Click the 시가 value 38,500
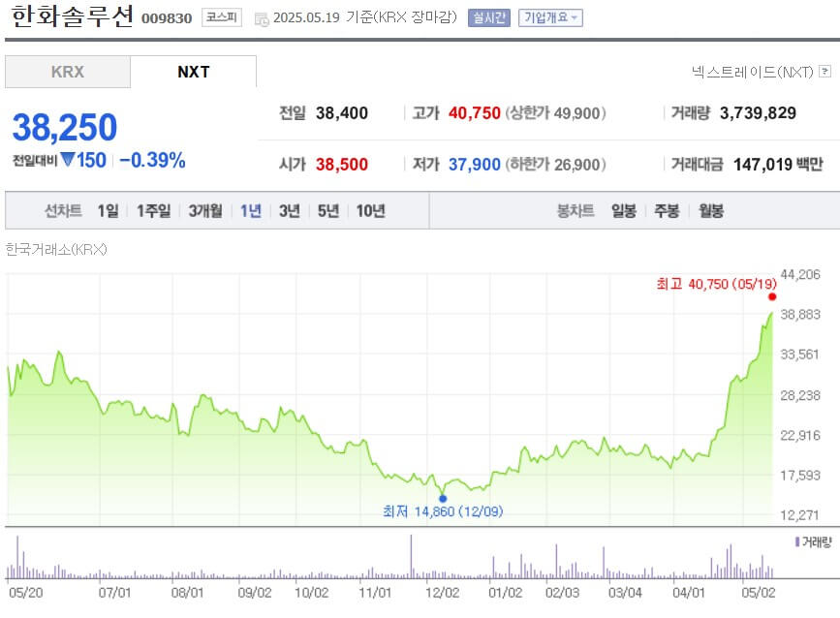Screen dimensions: 840x618 click(x=342, y=165)
